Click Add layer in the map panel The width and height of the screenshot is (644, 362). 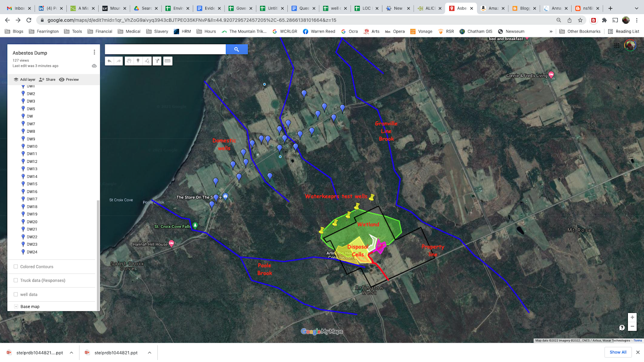point(25,80)
